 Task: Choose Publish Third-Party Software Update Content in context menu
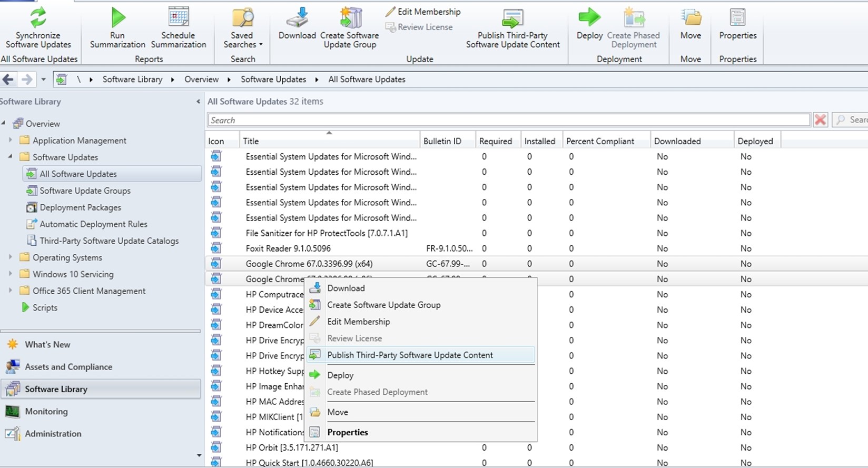click(x=421, y=355)
